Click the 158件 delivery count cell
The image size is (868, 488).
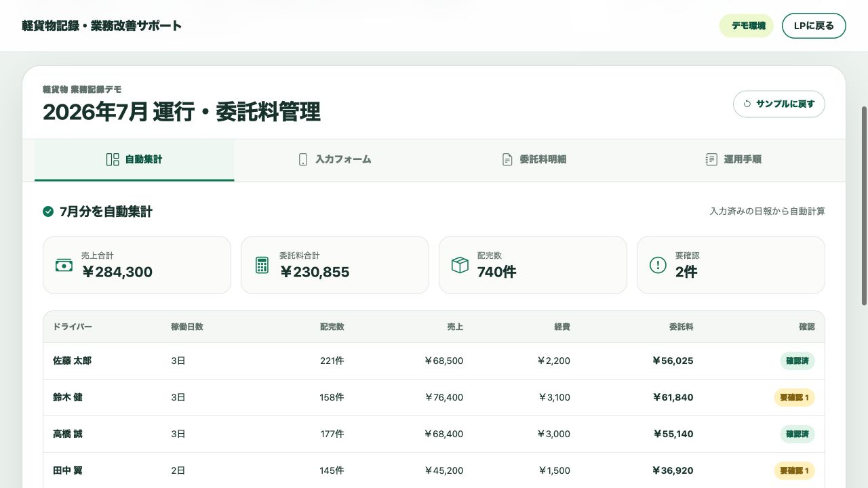tap(332, 397)
